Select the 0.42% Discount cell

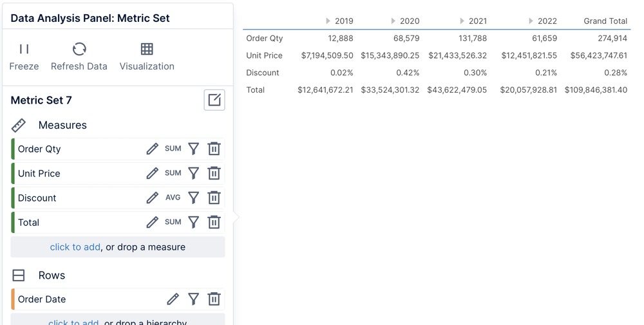pyautogui.click(x=408, y=73)
